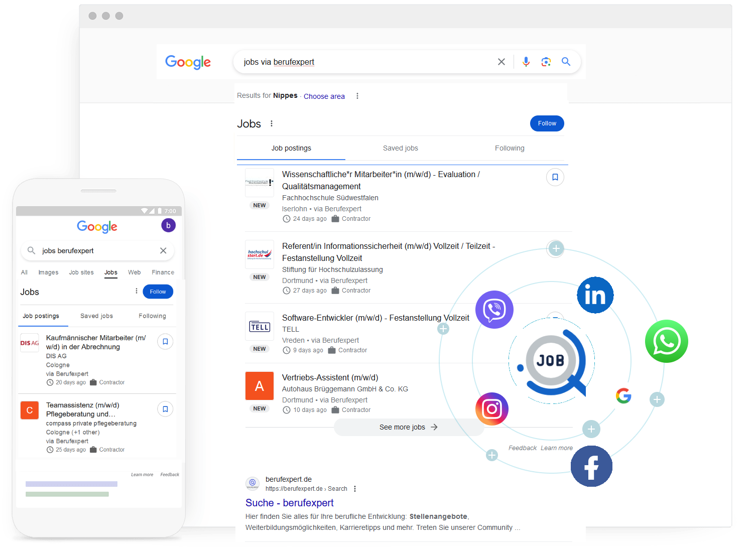Click the LinkedIn icon
756x557 pixels.
(x=595, y=295)
